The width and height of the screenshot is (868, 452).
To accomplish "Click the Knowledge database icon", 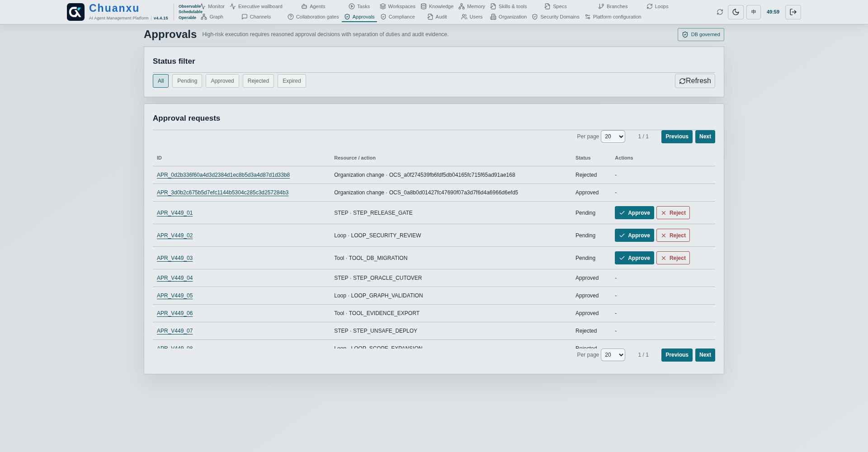I will (424, 6).
